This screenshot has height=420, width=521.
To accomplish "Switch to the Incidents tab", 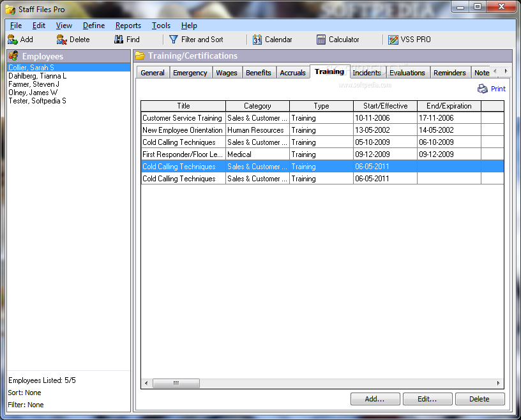I will [x=366, y=72].
